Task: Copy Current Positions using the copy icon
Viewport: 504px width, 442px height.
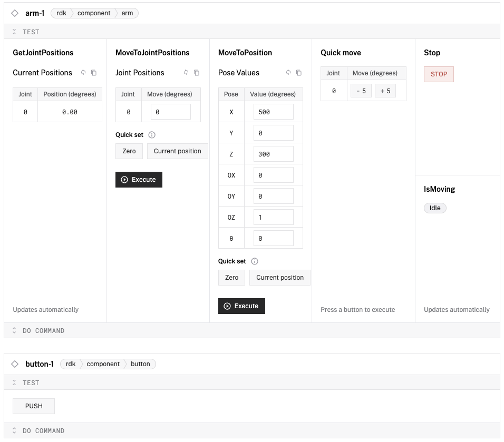Action: 94,73
